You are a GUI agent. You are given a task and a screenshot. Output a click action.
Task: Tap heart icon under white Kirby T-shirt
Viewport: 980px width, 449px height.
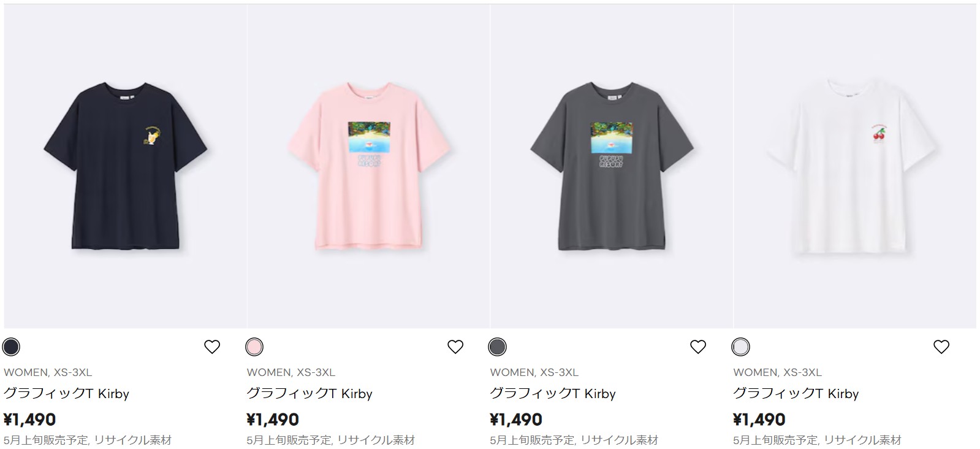(941, 347)
